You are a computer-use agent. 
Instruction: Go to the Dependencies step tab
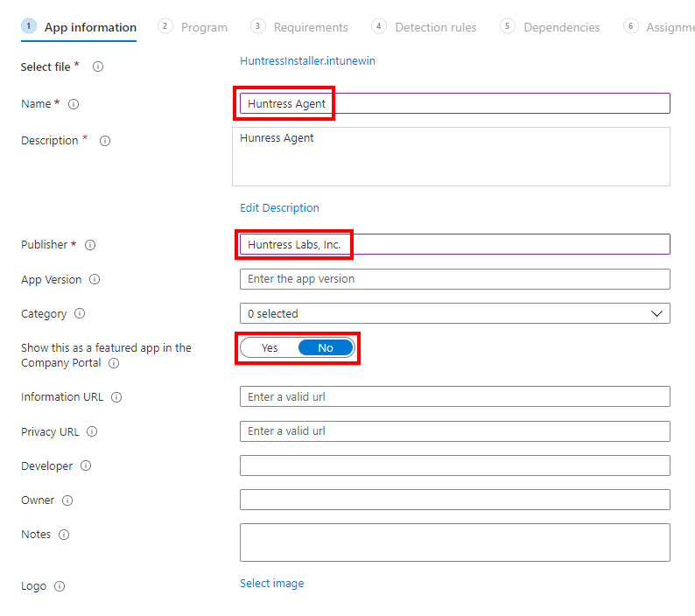pyautogui.click(x=550, y=27)
